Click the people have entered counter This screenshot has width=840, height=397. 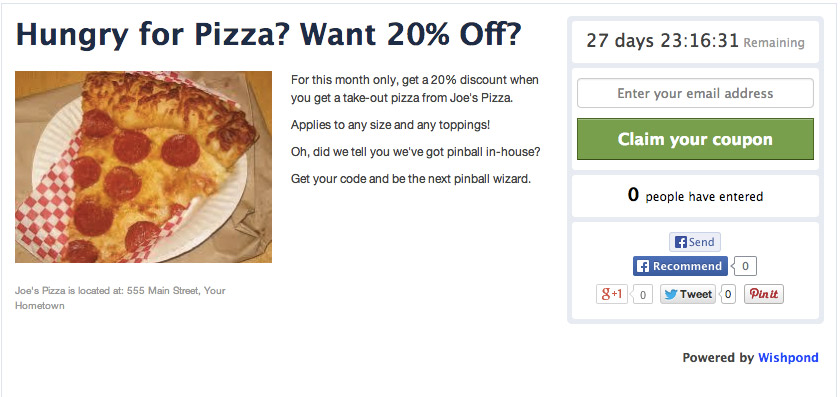(695, 196)
